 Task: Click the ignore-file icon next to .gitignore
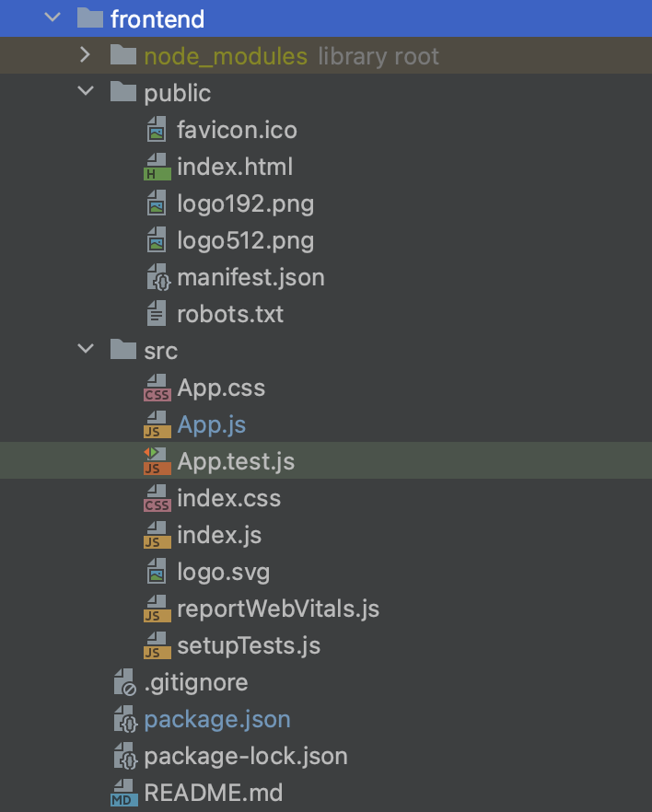click(125, 682)
